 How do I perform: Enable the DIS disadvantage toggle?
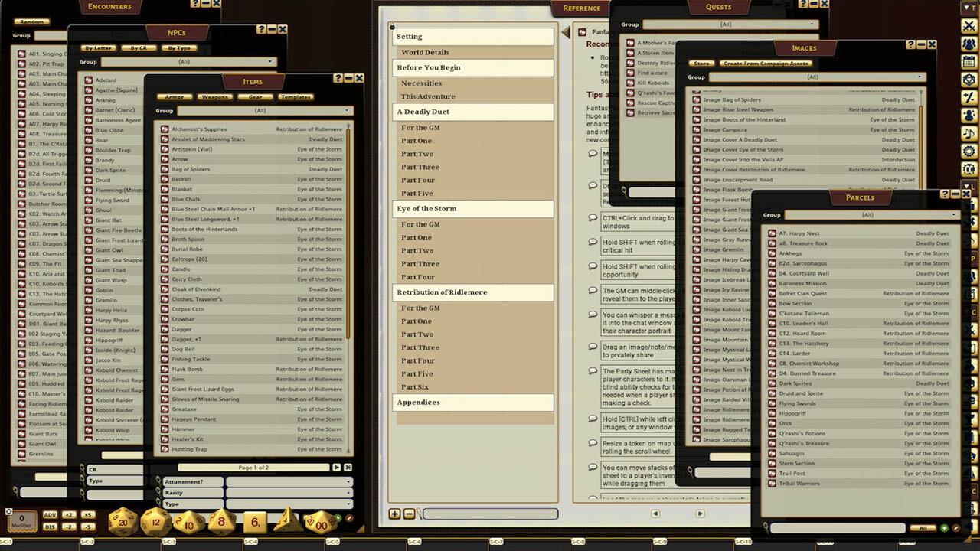(51, 526)
